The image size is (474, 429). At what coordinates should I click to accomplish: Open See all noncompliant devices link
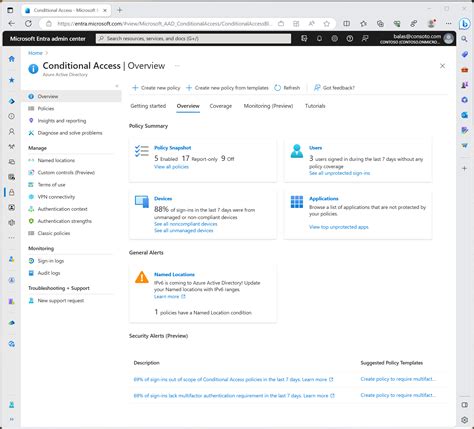click(186, 224)
